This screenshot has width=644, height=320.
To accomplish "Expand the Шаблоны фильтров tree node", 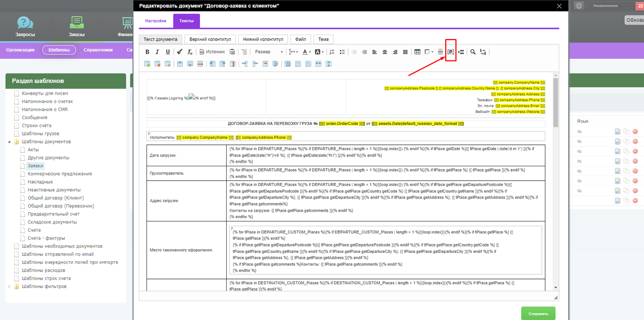I will tap(9, 287).
